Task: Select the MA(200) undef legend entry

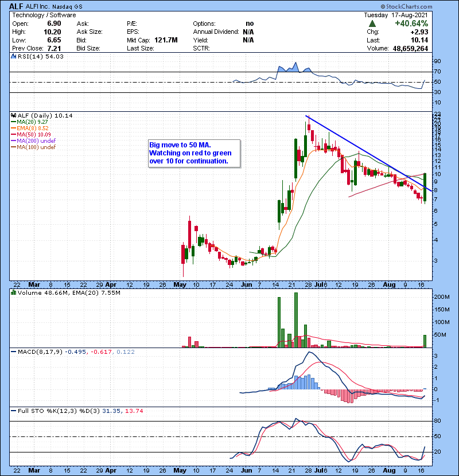Action: tap(33, 141)
